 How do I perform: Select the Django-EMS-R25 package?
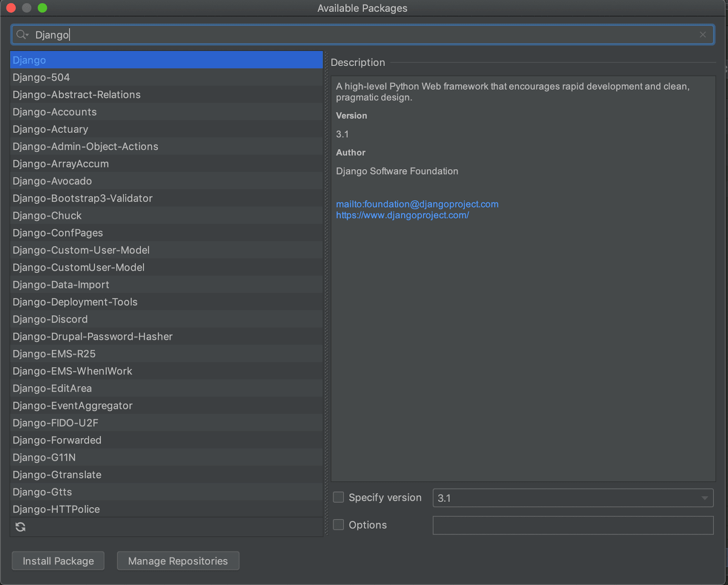(x=167, y=354)
